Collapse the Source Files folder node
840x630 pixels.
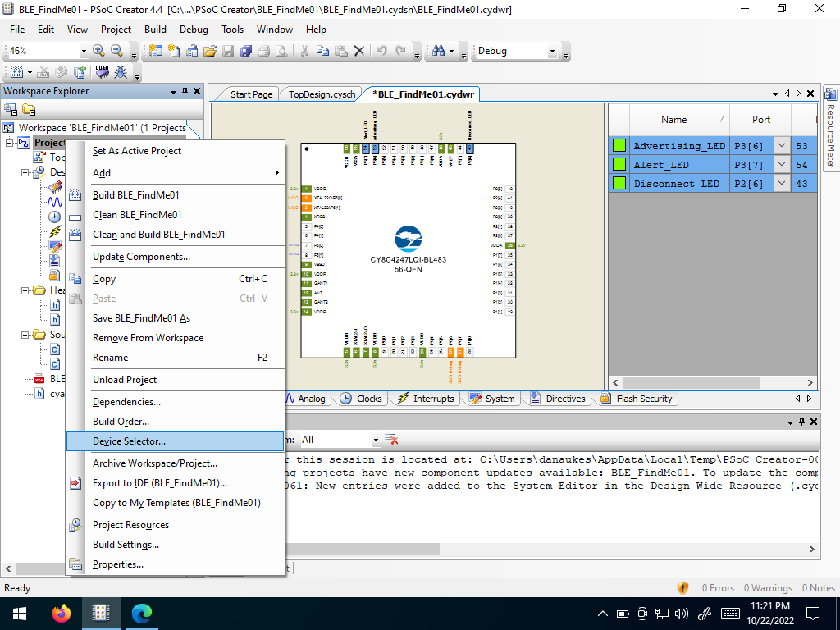(x=25, y=335)
